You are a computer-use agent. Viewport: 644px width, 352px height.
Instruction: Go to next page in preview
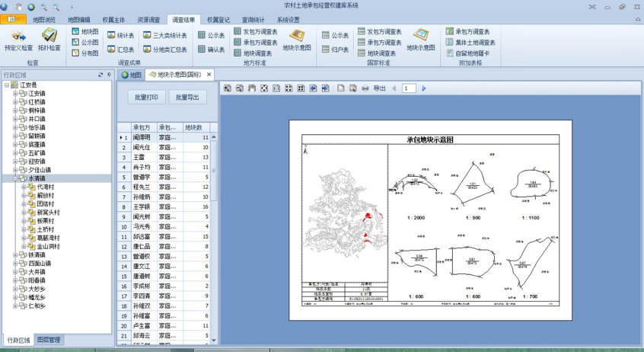pos(424,88)
